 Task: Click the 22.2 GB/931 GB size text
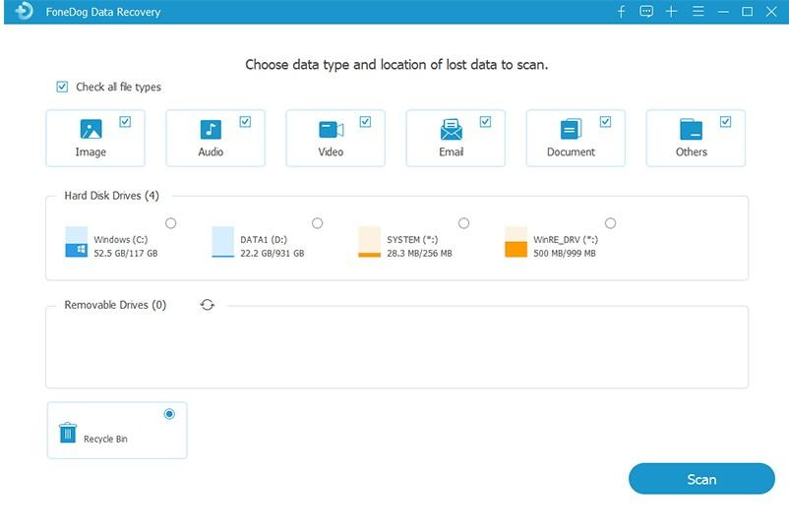point(273,254)
